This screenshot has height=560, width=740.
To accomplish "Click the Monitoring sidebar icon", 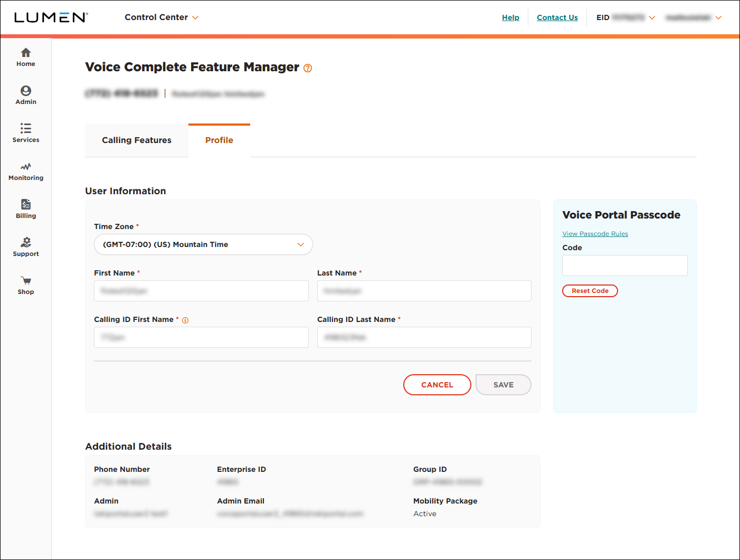I will [25, 171].
